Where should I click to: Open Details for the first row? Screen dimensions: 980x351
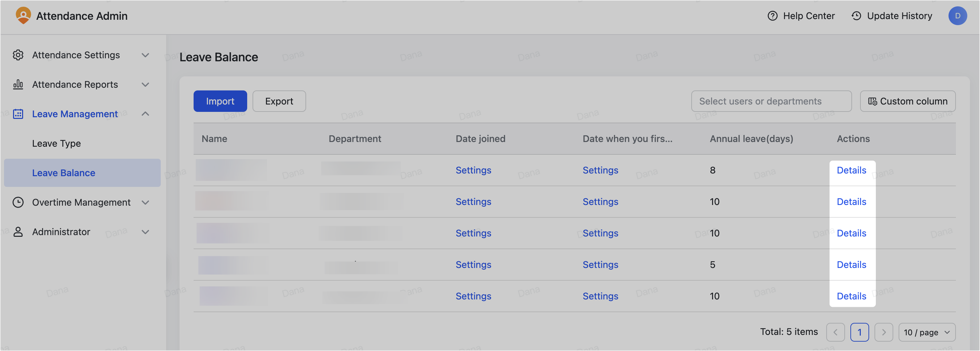point(851,170)
